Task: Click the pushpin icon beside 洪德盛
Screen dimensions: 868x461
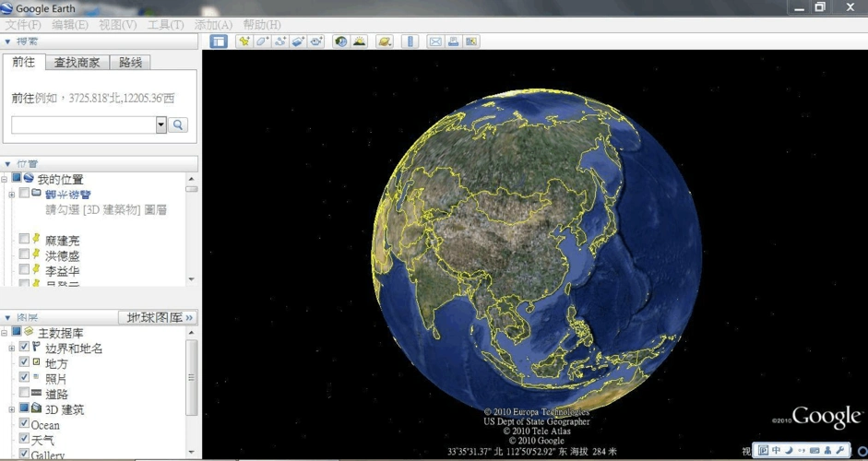Action: (36, 254)
